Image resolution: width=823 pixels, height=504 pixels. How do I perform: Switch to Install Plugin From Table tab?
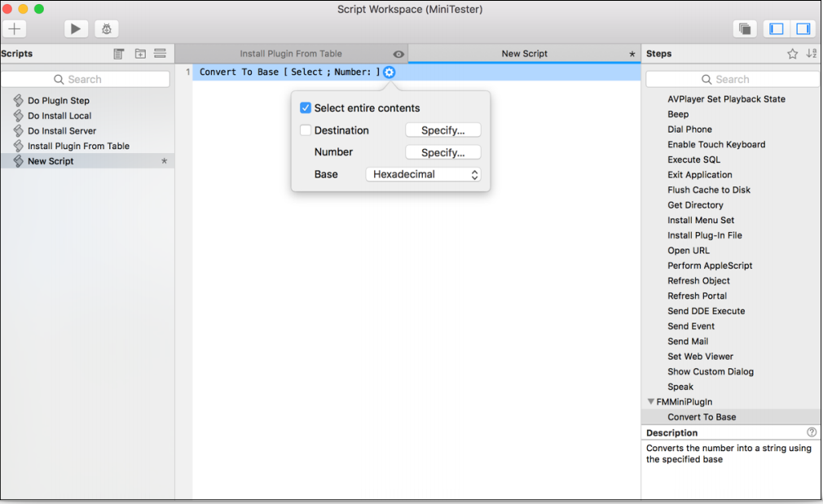pos(291,54)
